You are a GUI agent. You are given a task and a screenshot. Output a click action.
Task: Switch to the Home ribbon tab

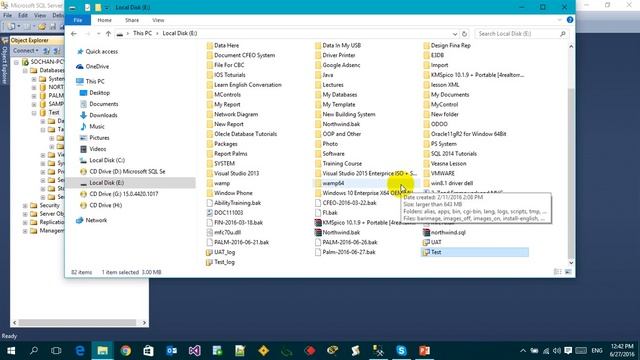click(x=104, y=20)
